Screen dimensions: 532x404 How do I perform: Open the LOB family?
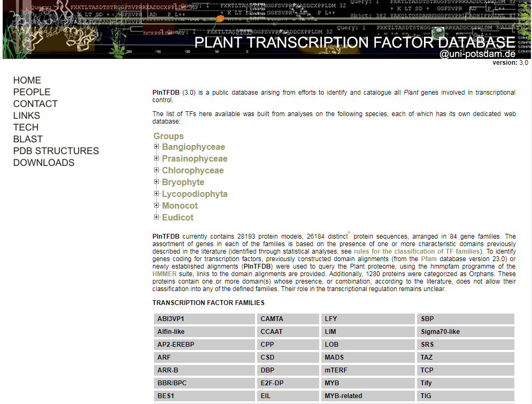click(x=368, y=345)
